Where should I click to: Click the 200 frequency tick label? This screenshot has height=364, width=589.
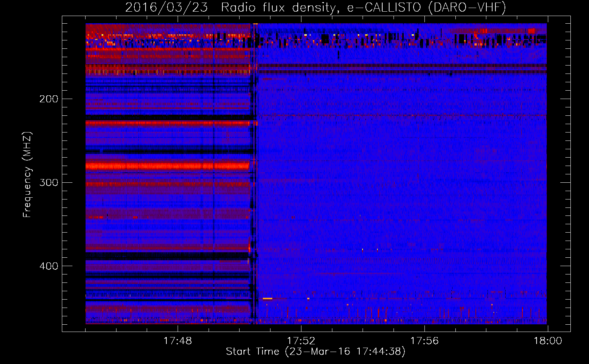coord(49,99)
